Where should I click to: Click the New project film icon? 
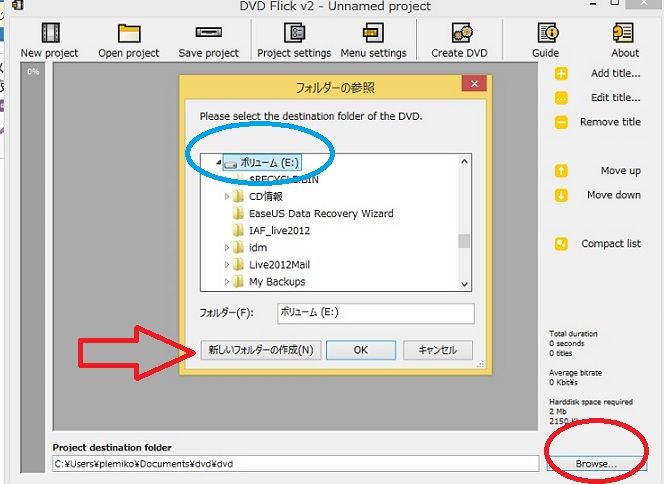click(50, 33)
